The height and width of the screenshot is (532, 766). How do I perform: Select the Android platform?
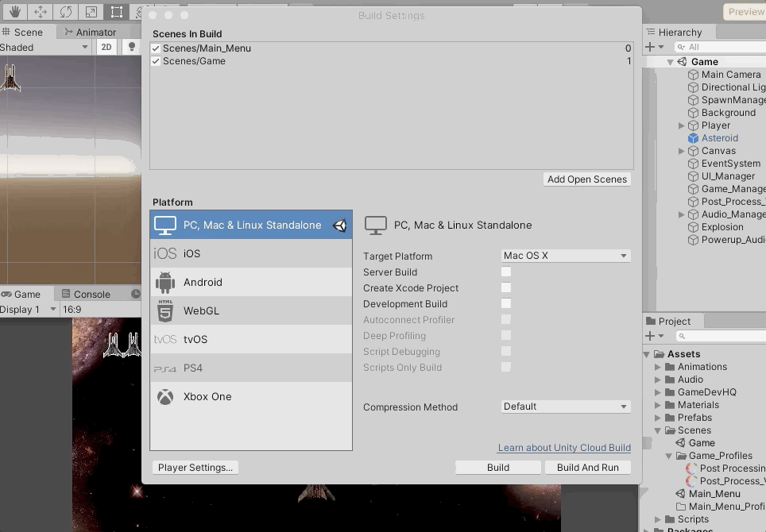coord(251,282)
